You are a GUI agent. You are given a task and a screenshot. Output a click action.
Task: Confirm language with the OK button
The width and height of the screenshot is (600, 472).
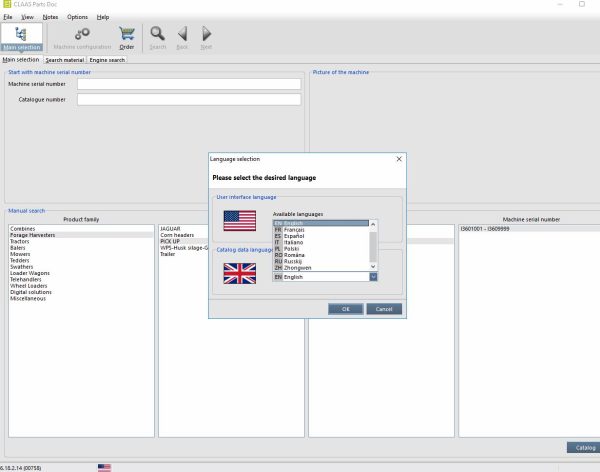[346, 309]
